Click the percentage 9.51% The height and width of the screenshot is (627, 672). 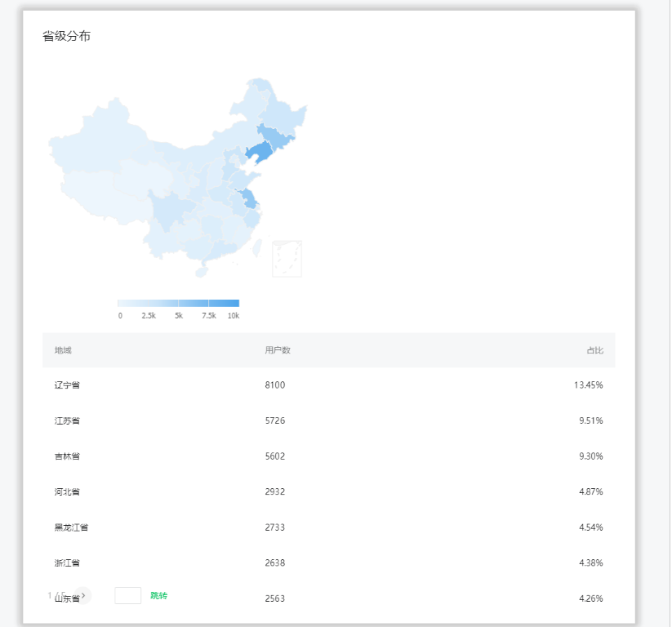point(591,420)
